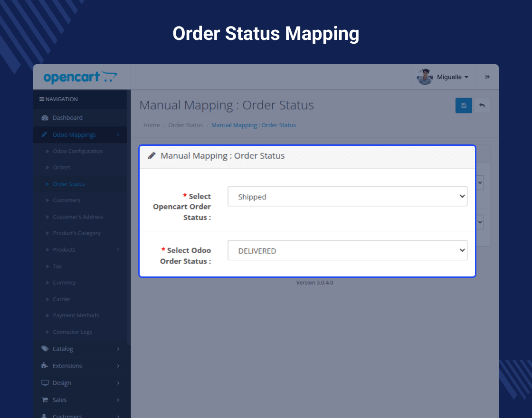Viewport: 532px width, 418px height.
Task: Expand the Design menu chevron
Action: pyautogui.click(x=118, y=383)
